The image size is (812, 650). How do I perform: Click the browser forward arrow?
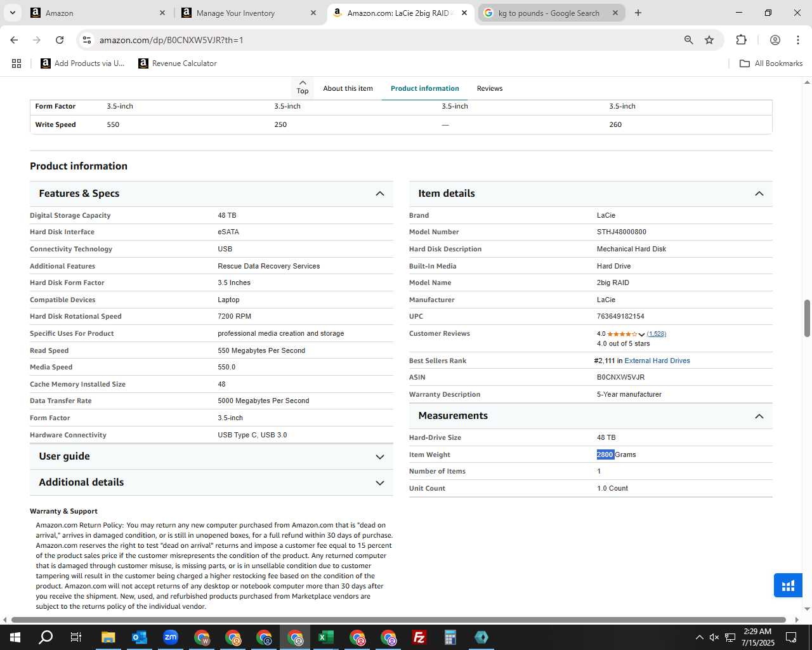pos(37,40)
